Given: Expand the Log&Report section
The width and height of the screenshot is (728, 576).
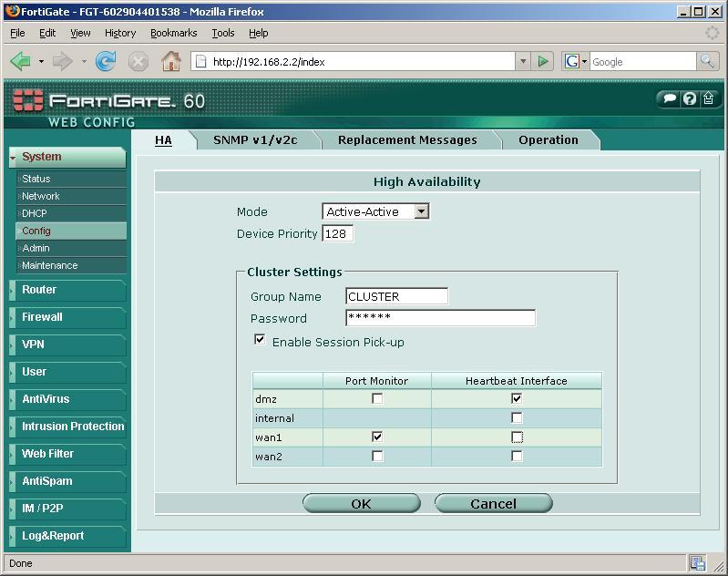Looking at the screenshot, I should point(67,536).
